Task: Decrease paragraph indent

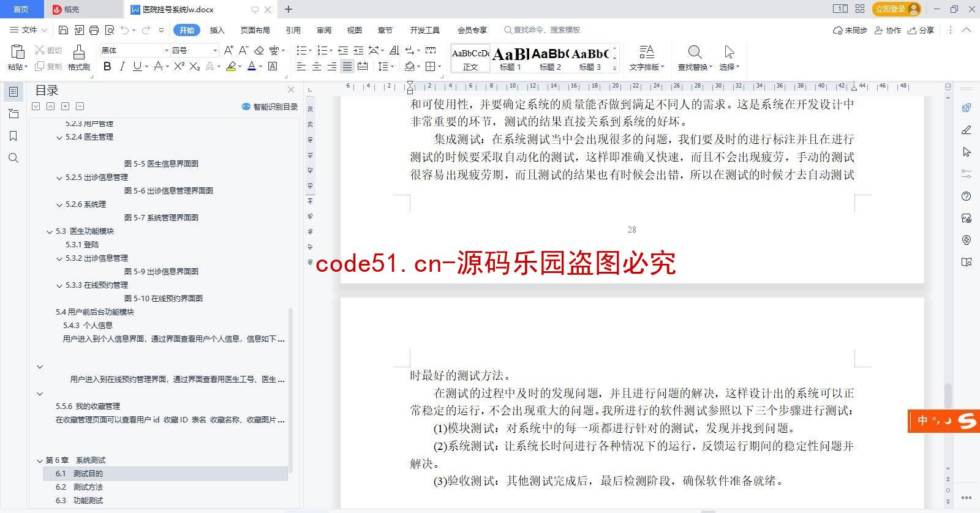Action: click(343, 50)
